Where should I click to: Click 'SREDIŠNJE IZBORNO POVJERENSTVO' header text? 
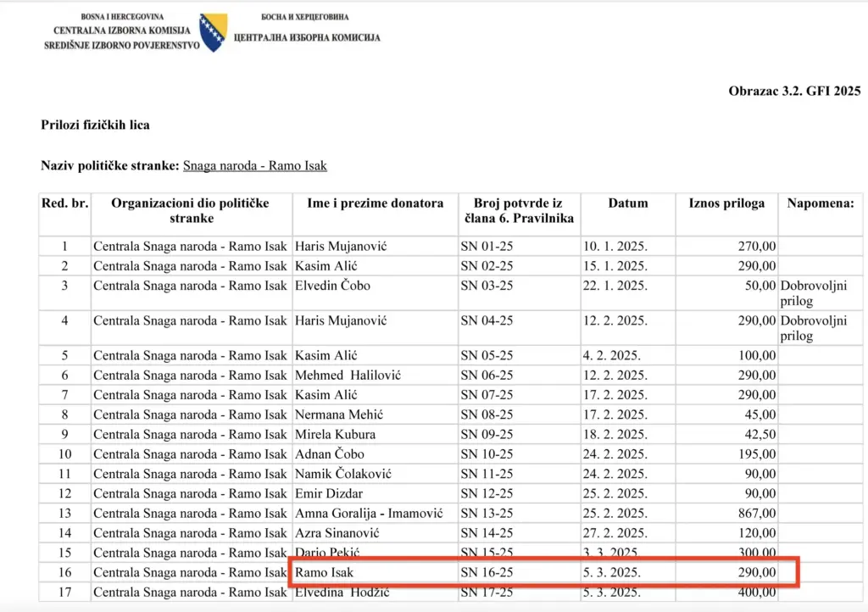(122, 46)
